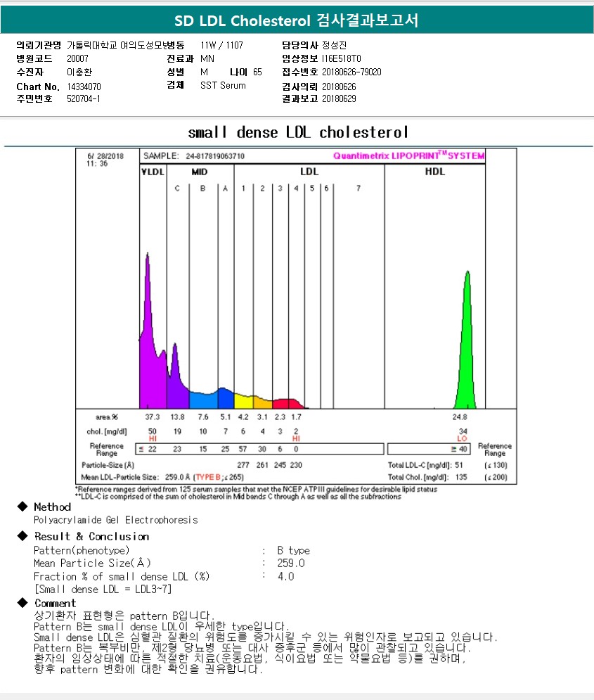Click HDL cholesterol value 34
The image size is (594, 700).
pos(463,431)
